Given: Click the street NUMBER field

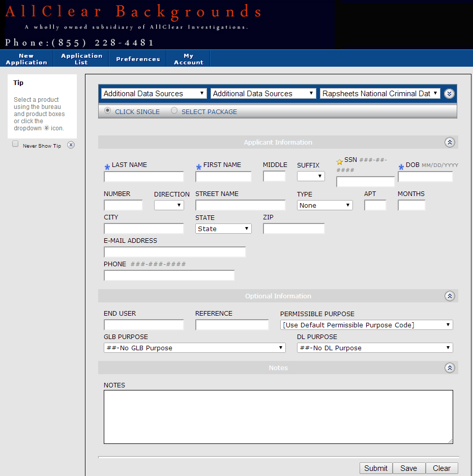Looking at the screenshot, I should (123, 205).
